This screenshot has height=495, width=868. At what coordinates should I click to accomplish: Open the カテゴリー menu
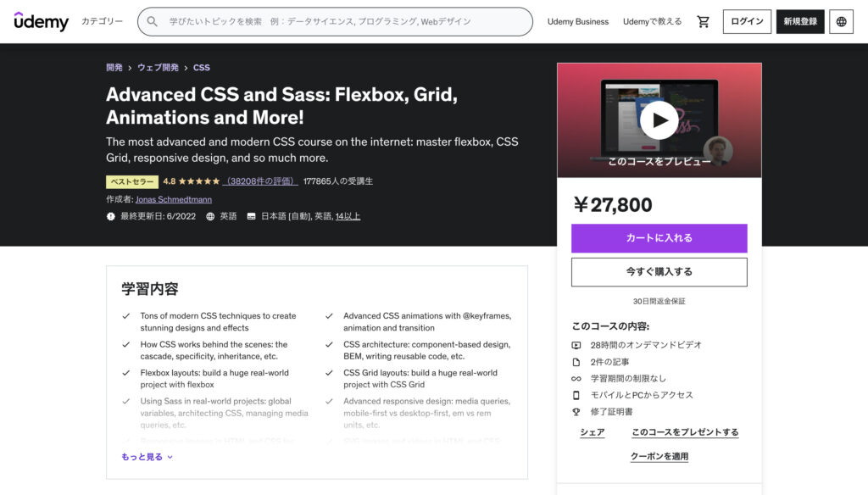point(102,21)
